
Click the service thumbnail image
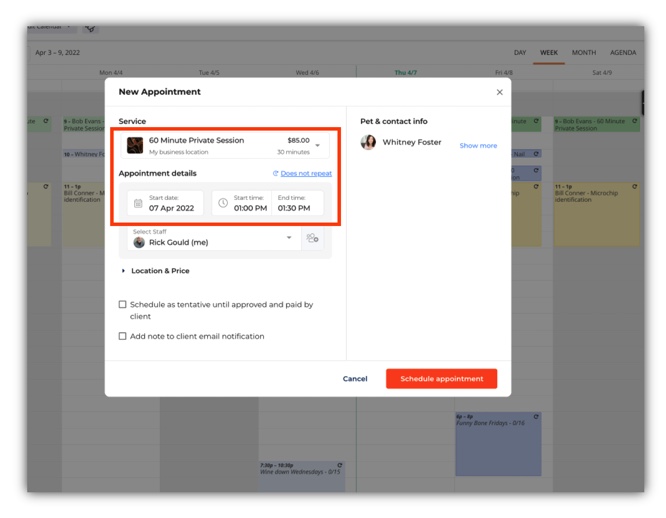(135, 145)
